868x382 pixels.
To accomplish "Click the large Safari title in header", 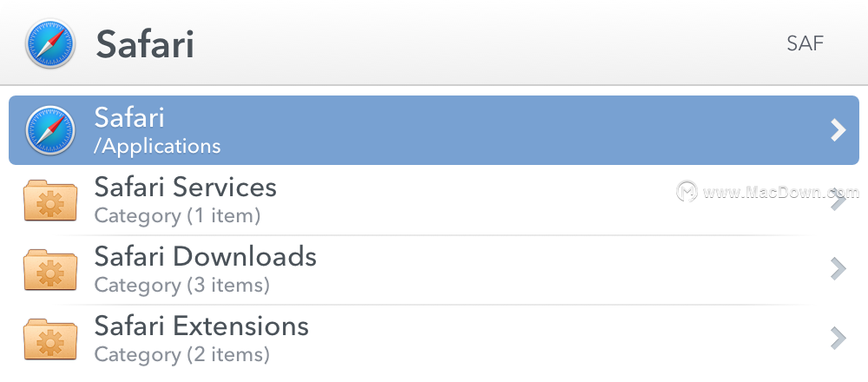I will pyautogui.click(x=145, y=44).
